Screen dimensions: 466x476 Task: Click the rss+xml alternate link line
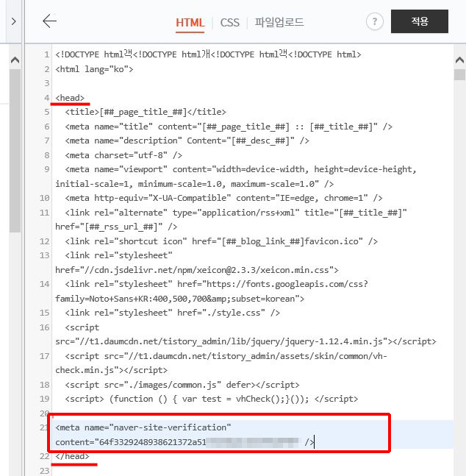tap(236, 213)
